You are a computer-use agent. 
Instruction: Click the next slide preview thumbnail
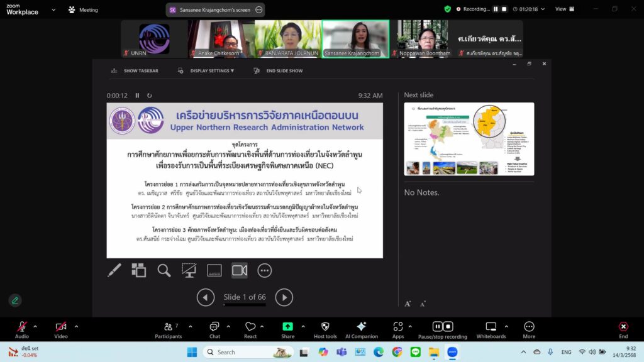coord(469,139)
